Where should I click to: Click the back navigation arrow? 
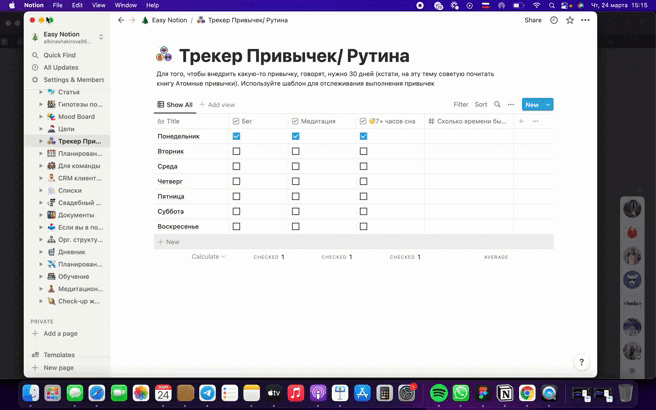pos(121,20)
